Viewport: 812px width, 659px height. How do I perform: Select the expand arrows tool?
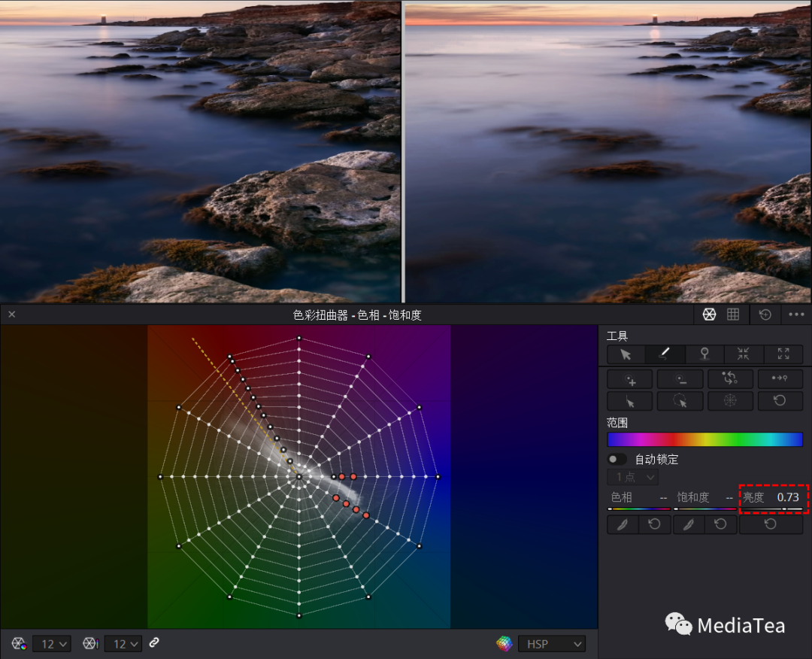(783, 354)
